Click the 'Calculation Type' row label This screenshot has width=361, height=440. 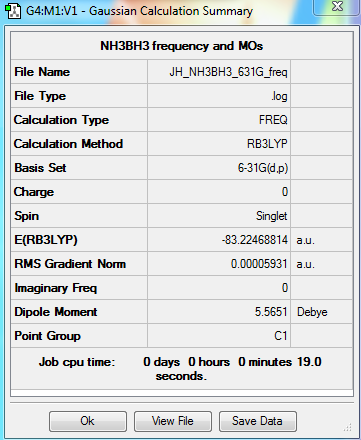pyautogui.click(x=61, y=120)
